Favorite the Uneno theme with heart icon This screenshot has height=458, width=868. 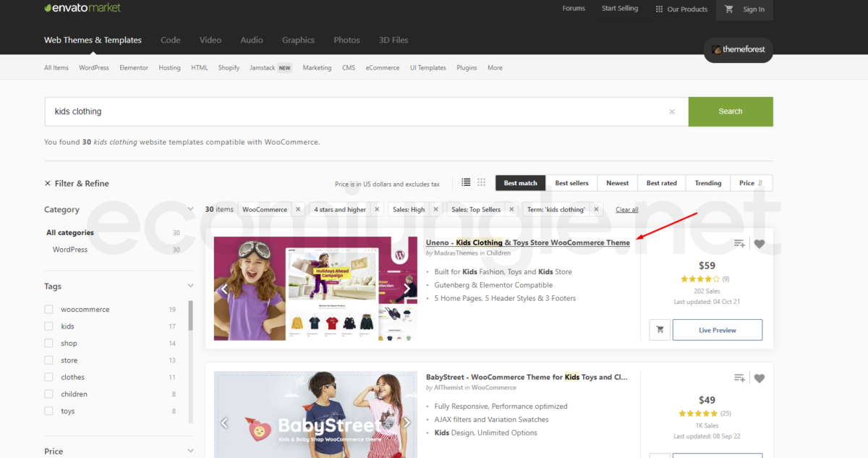point(759,244)
